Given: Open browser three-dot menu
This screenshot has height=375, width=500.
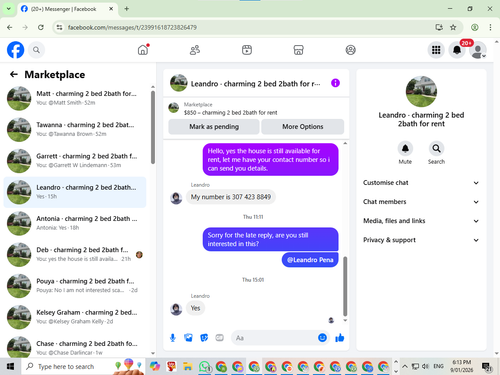Looking at the screenshot, I should point(490,27).
